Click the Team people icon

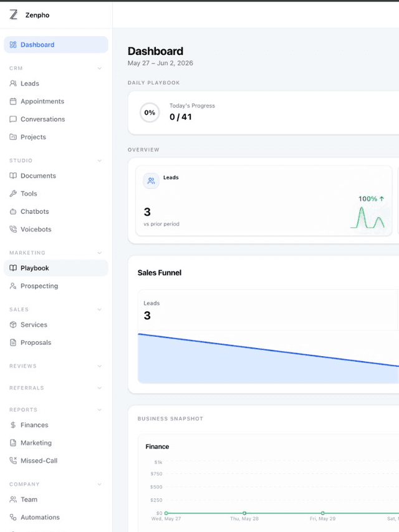point(13,500)
